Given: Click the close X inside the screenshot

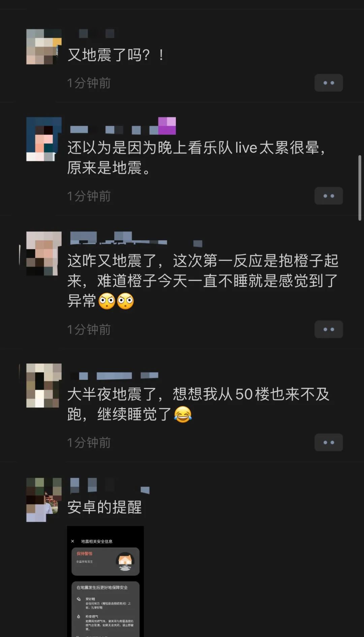Looking at the screenshot, I should click(72, 541).
